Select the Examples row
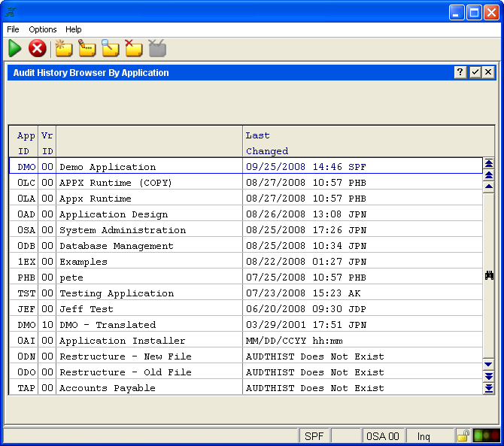This screenshot has height=446, width=504. tap(246, 260)
